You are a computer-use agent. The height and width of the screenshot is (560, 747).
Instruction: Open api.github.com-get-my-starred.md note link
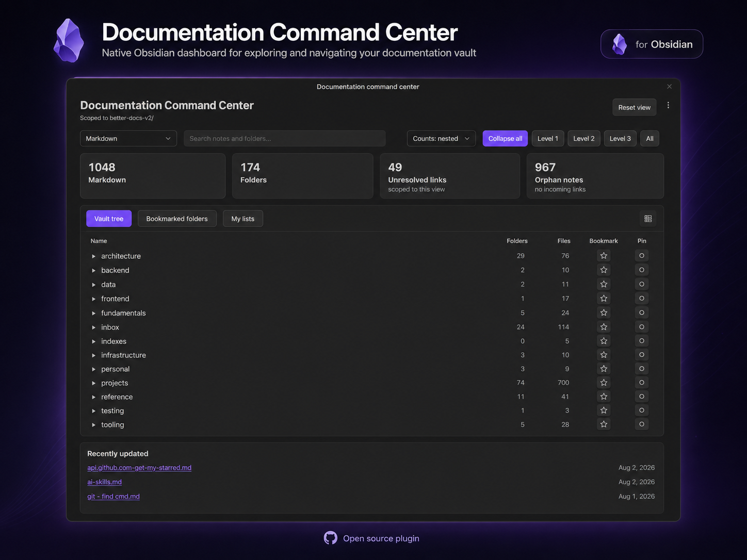point(139,468)
